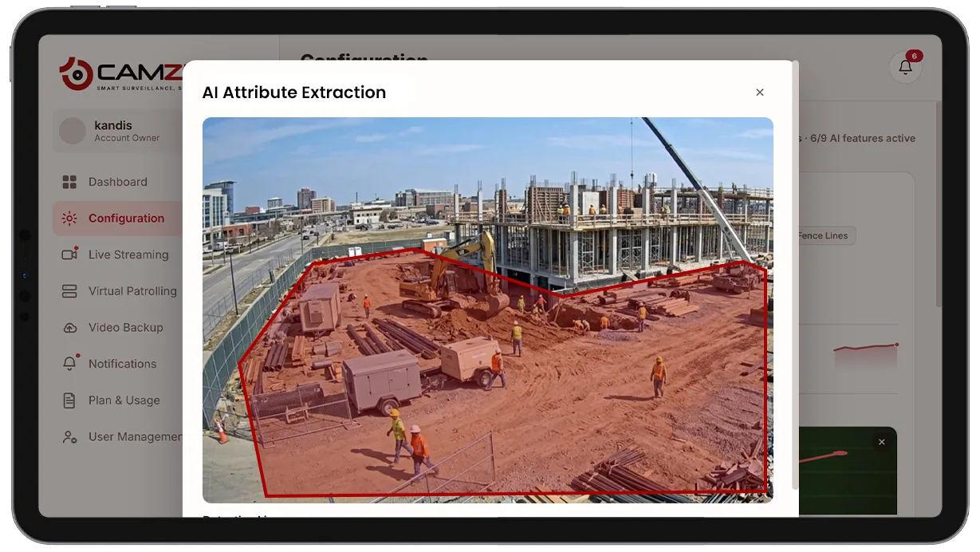Click the AI Attribute Extraction title
This screenshot has height=552, width=980.
[x=294, y=93]
